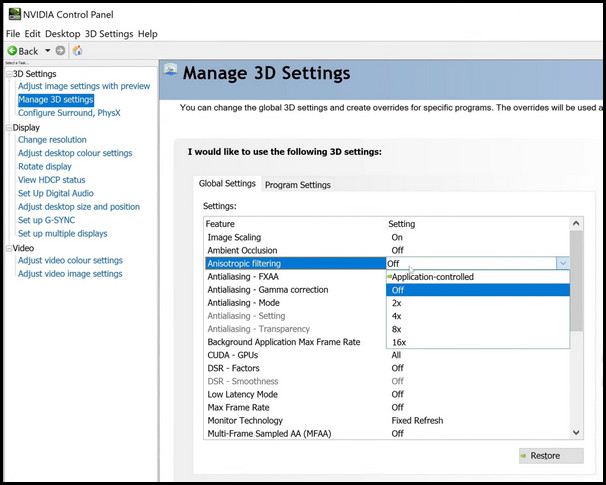
Task: Select the DSR - Factors row
Action: click(x=386, y=368)
